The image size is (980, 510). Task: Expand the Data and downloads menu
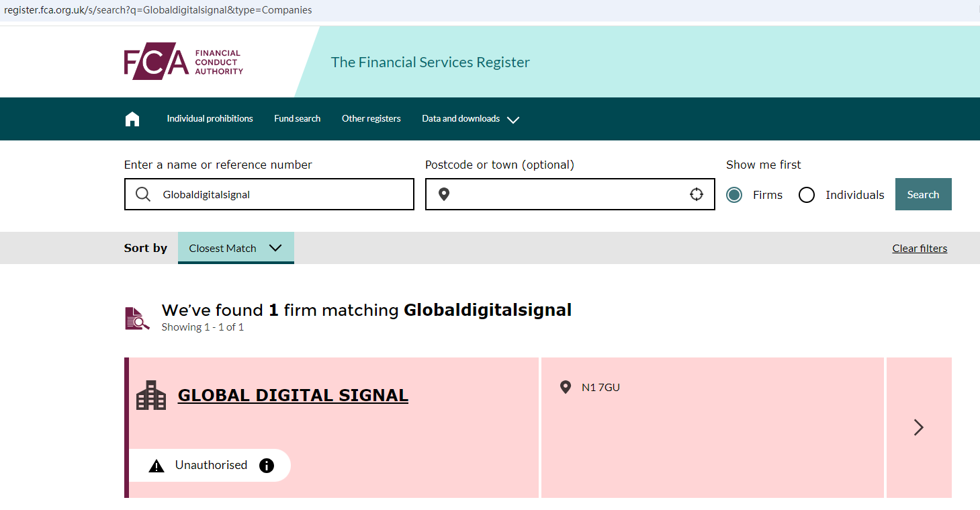pyautogui.click(x=470, y=119)
